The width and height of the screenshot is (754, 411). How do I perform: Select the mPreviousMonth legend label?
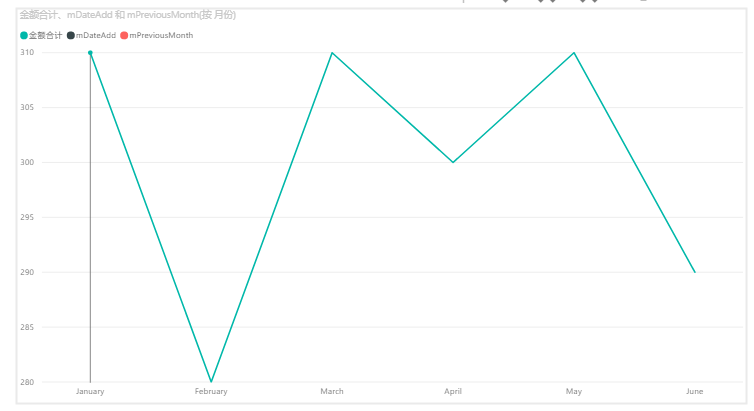[x=161, y=36]
